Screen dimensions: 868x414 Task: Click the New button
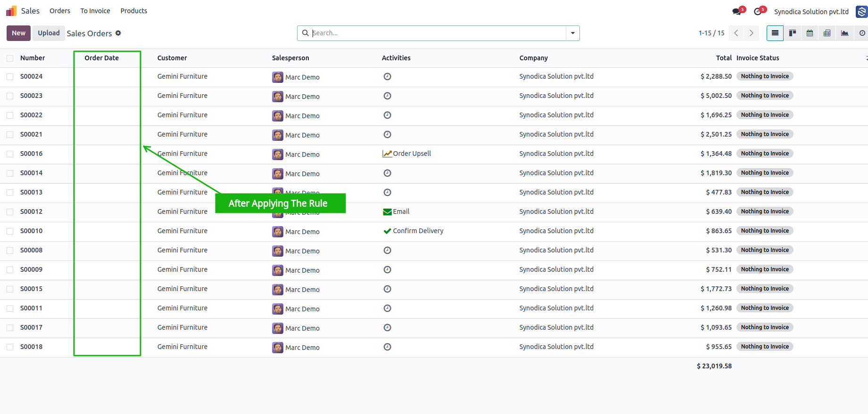(18, 33)
